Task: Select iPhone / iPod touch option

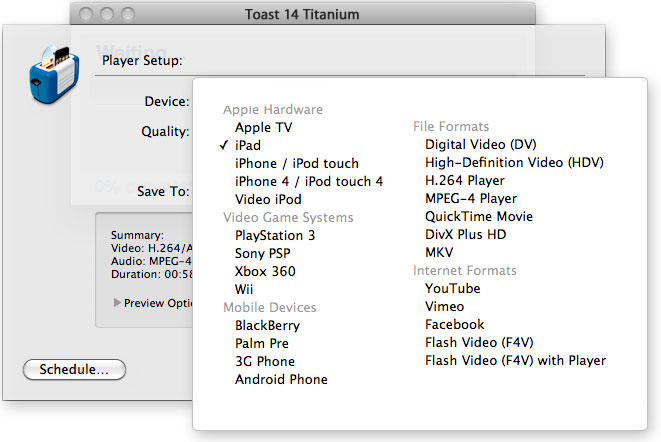Action: (296, 163)
